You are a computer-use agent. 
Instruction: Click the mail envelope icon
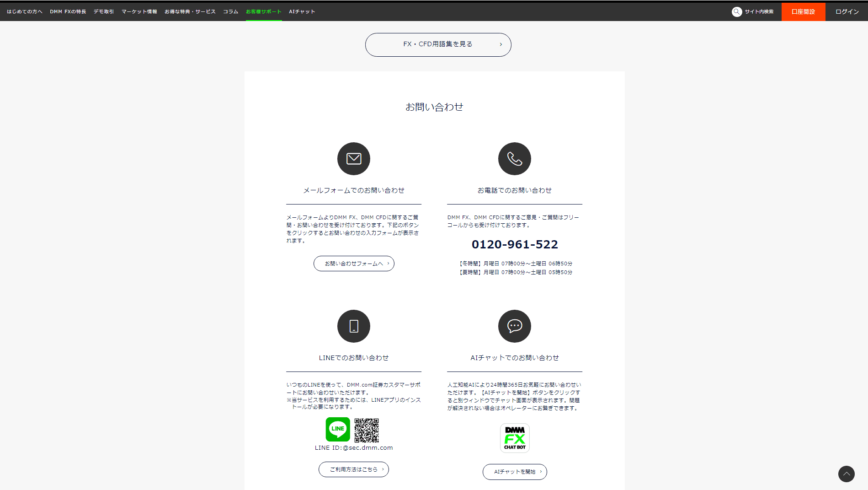(x=353, y=159)
